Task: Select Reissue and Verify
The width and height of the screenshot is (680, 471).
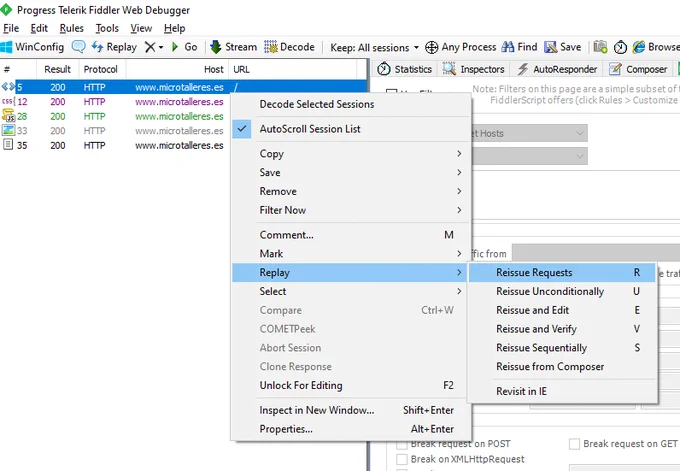Action: 562,329
